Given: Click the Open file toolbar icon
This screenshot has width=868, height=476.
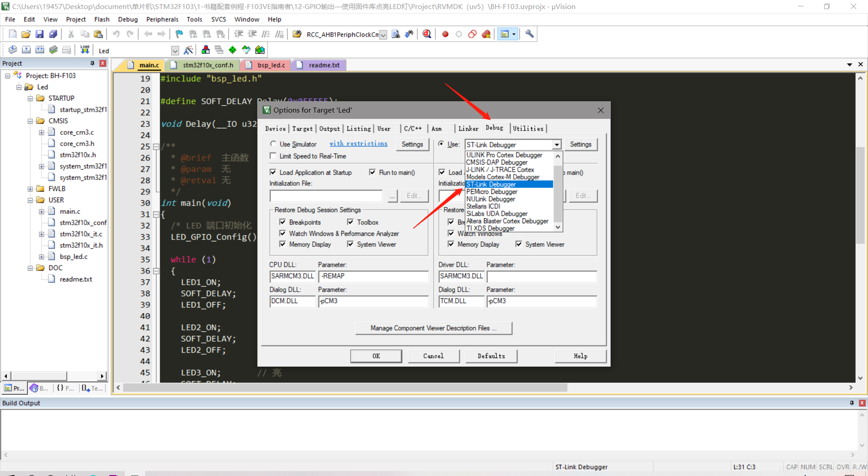Looking at the screenshot, I should [x=26, y=34].
